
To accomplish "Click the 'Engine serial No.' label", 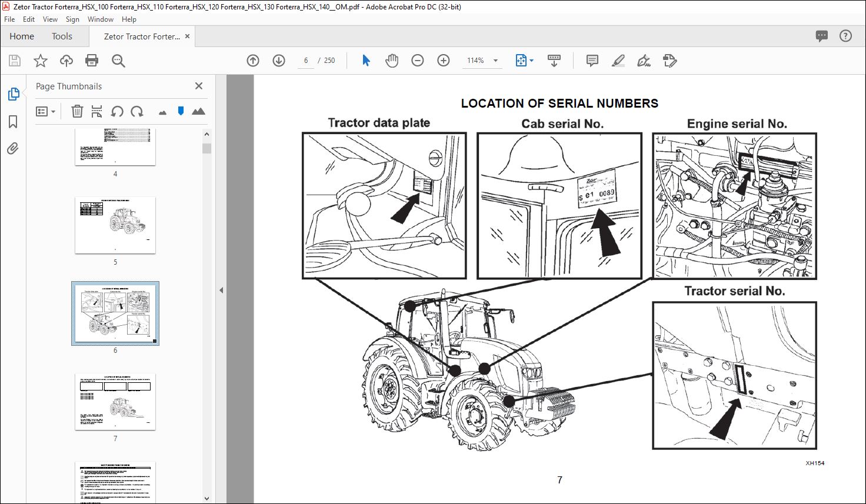I will point(737,124).
